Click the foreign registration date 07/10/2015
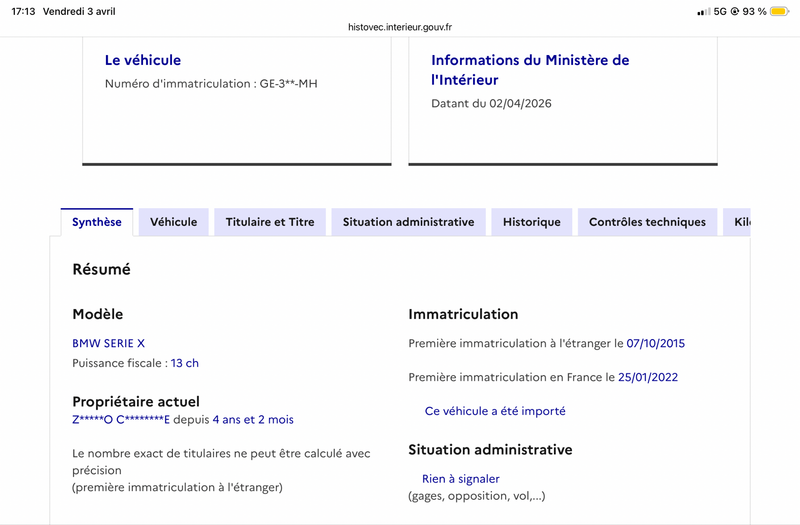Image resolution: width=800 pixels, height=525 pixels. tap(656, 343)
